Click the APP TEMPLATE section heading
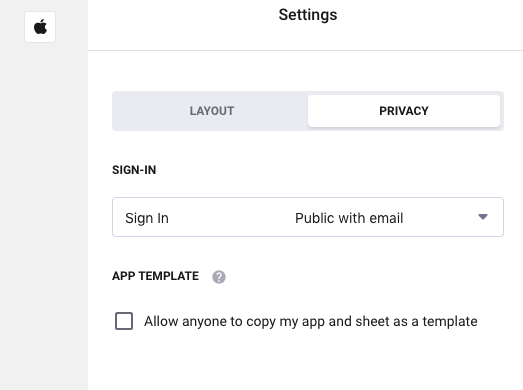 155,276
